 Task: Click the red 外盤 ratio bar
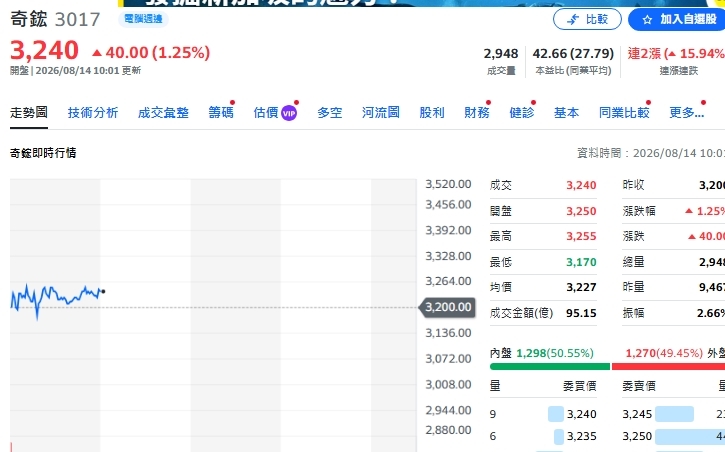pos(668,366)
